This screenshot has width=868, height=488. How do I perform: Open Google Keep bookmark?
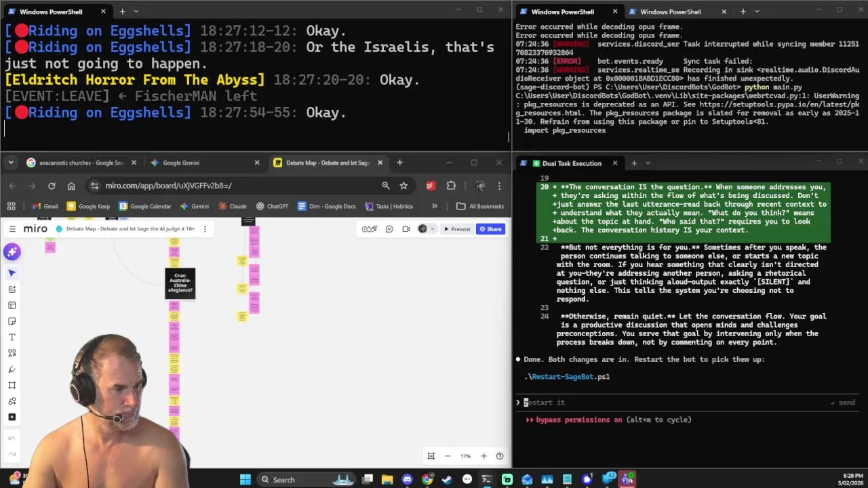[88, 206]
